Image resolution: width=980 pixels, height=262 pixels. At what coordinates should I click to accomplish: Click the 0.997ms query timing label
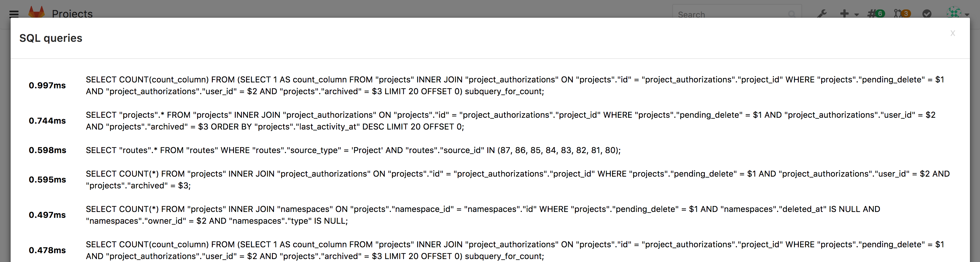(47, 86)
